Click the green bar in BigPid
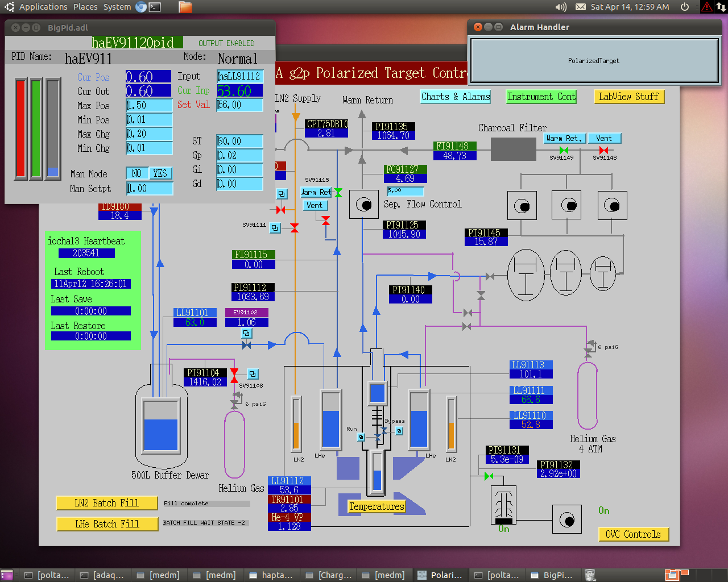728x582 pixels. [36, 128]
